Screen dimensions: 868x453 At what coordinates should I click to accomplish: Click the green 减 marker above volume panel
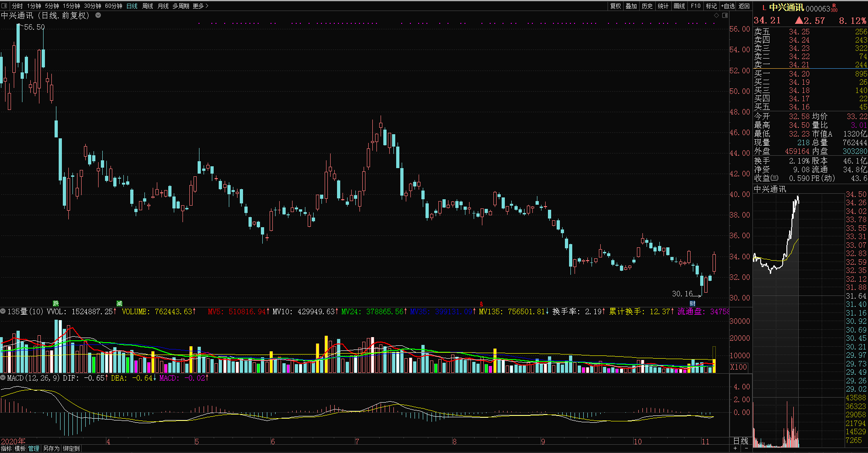click(x=119, y=303)
